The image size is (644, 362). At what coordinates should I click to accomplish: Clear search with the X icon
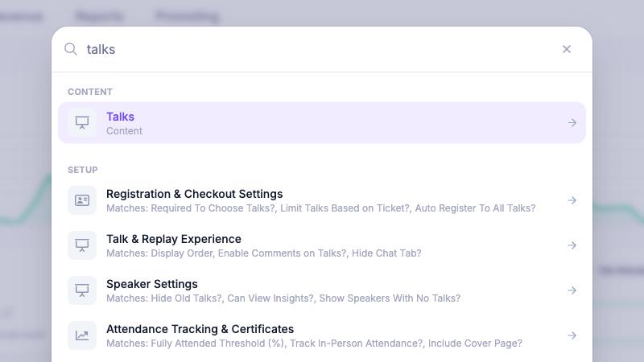(567, 49)
